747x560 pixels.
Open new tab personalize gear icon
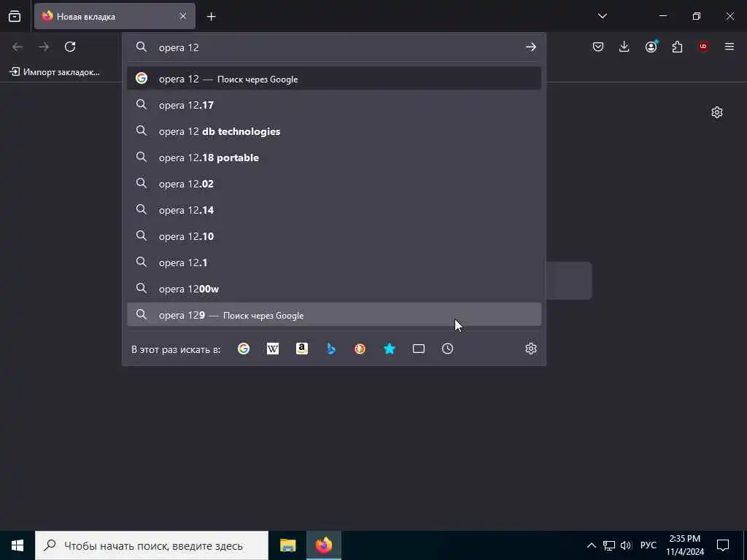[x=717, y=112]
